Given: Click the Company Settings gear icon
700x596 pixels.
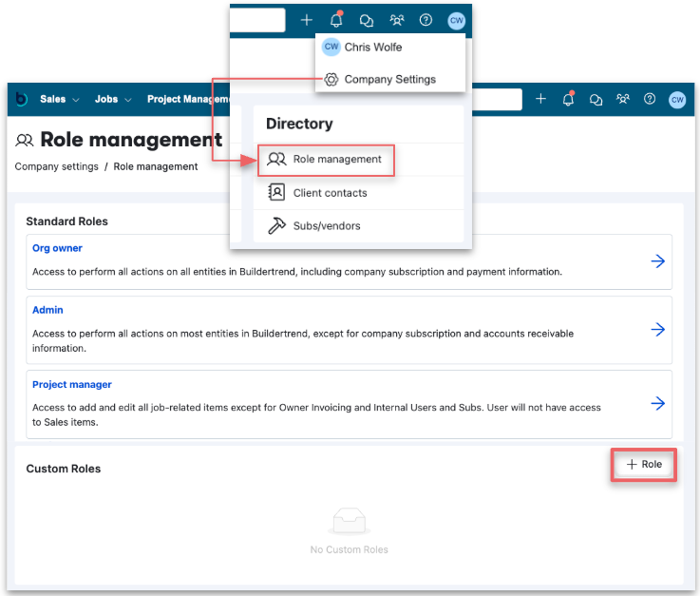Looking at the screenshot, I should pos(331,80).
